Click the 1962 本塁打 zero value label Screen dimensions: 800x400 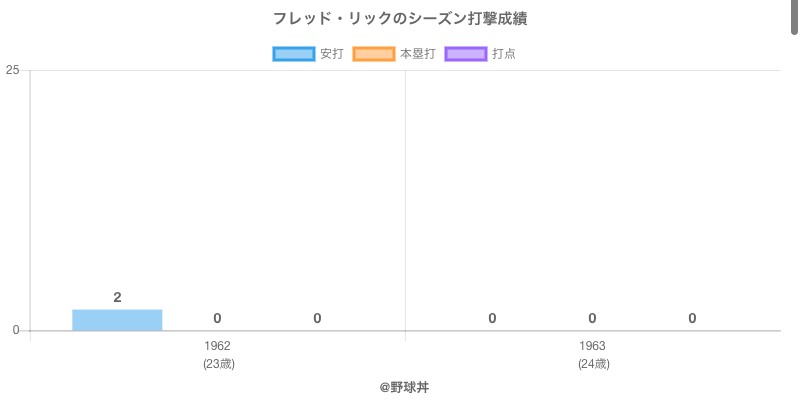pos(217,318)
